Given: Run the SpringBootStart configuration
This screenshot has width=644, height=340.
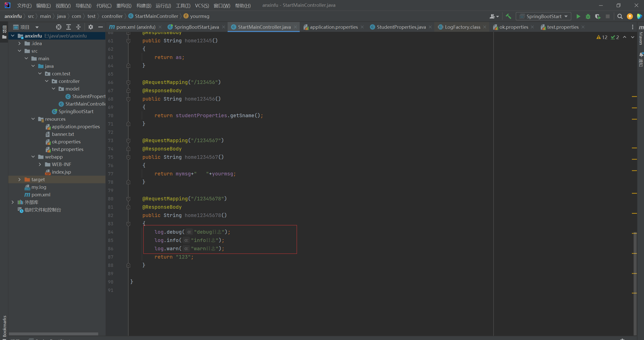Looking at the screenshot, I should (578, 16).
